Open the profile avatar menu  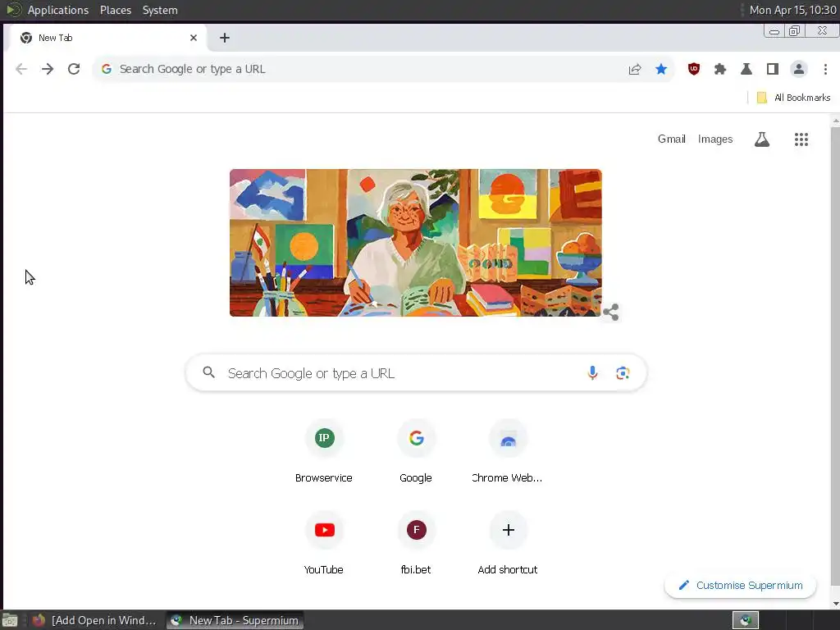coord(799,69)
